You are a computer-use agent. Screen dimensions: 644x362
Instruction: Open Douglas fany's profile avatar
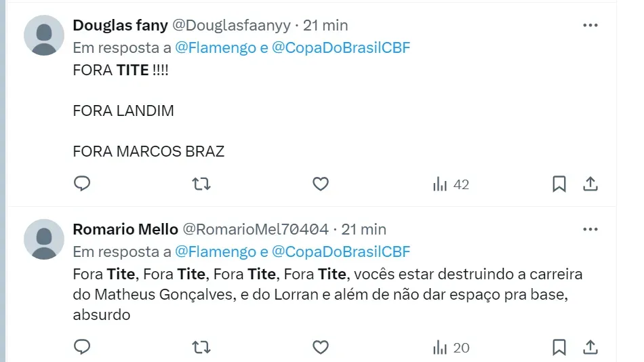coord(44,35)
